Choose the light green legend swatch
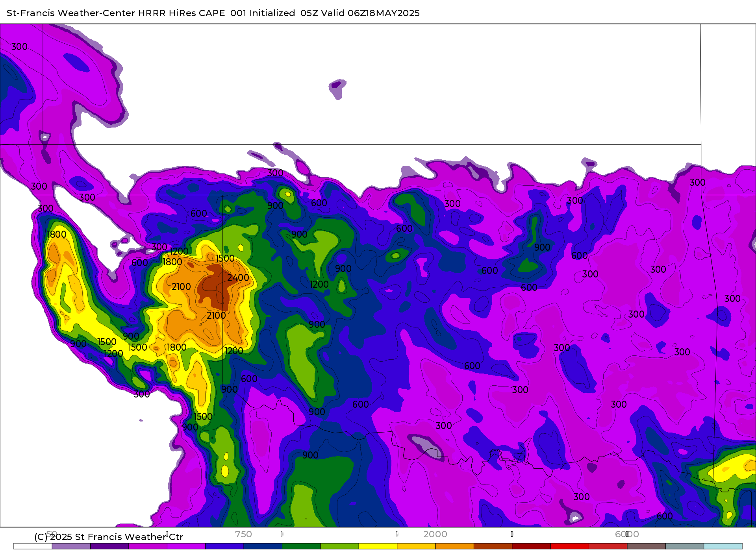Screen dimensions: 756x551 tap(339, 546)
